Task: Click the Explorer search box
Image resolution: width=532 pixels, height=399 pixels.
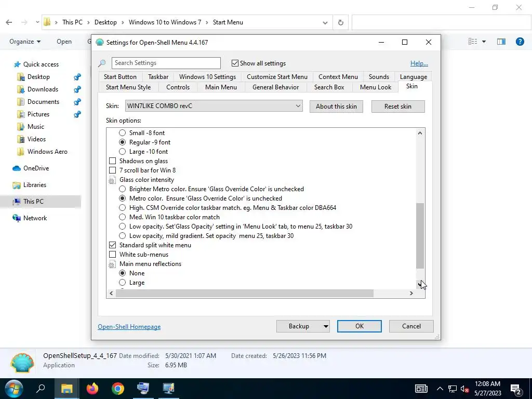Action: [x=441, y=23]
